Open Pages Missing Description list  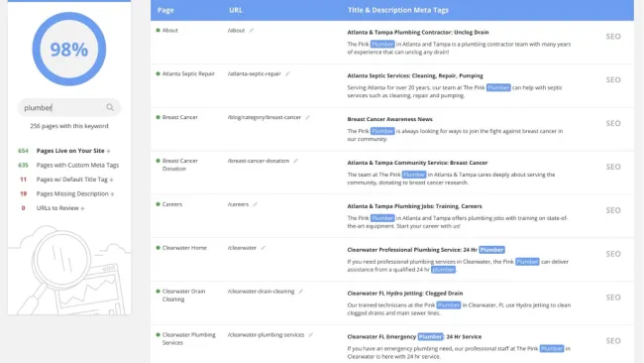pos(75,194)
